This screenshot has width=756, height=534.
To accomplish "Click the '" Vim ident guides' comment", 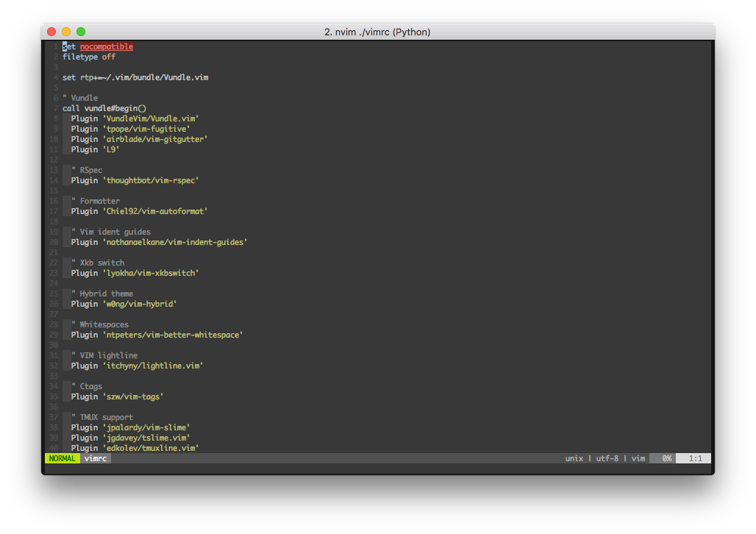I will click(x=111, y=232).
